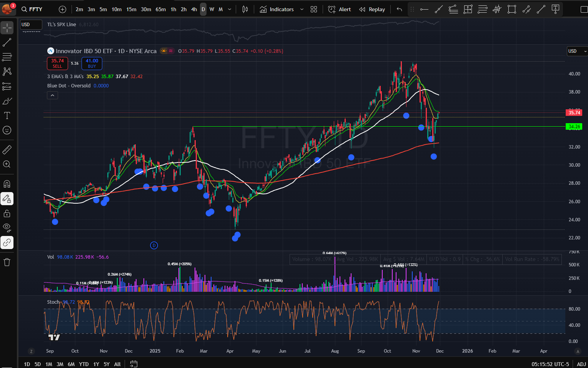Screen dimensions: 588x368
Task: Open the UTC-5 time zone menu
Action: pyautogui.click(x=550, y=364)
